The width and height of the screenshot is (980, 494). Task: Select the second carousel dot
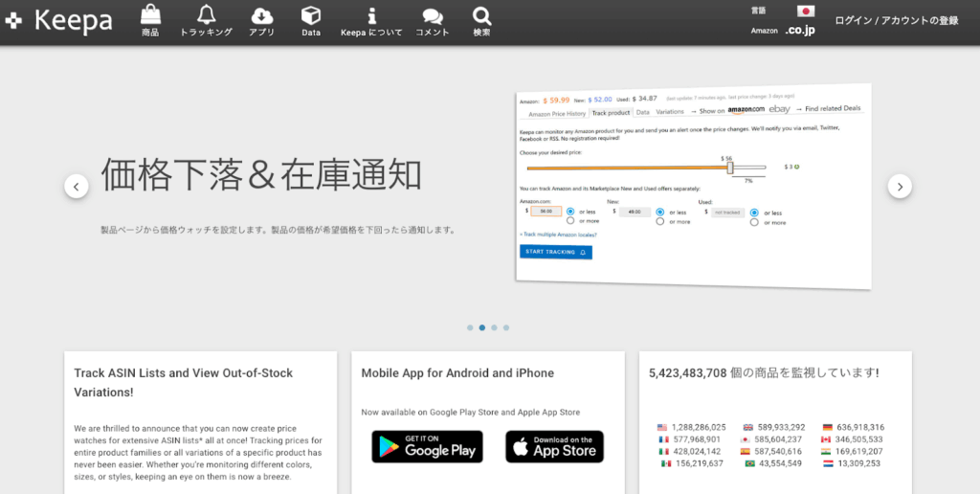click(482, 327)
